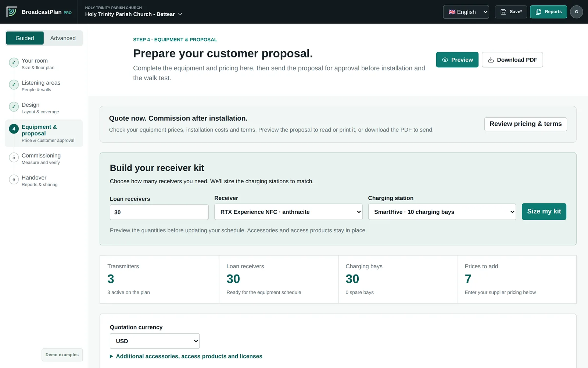Click the Reports documents icon

[538, 12]
